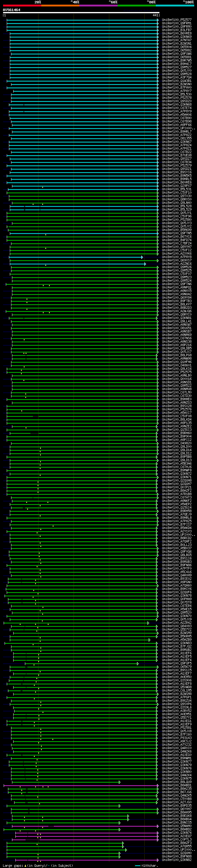This screenshot has height=868, width=197.
Task: Select label UniRef100_B9PD35
Action: coord(177,805)
